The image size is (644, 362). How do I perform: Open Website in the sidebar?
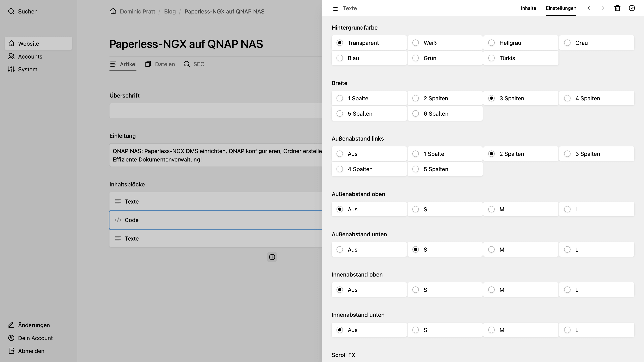coord(38,43)
